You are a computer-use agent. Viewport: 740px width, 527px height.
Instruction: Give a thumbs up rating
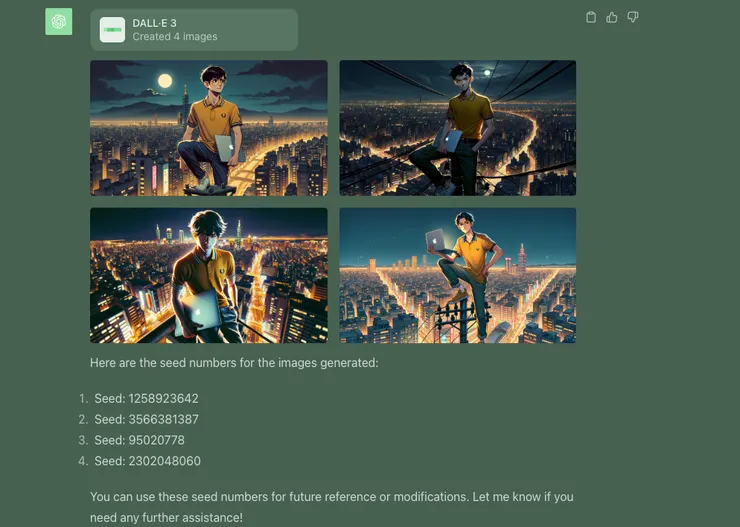point(612,17)
